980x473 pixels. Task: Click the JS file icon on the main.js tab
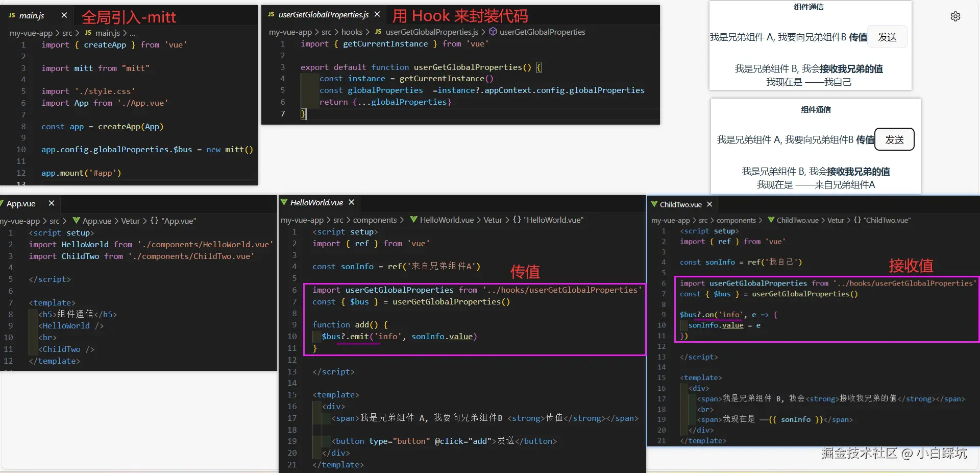(12, 15)
